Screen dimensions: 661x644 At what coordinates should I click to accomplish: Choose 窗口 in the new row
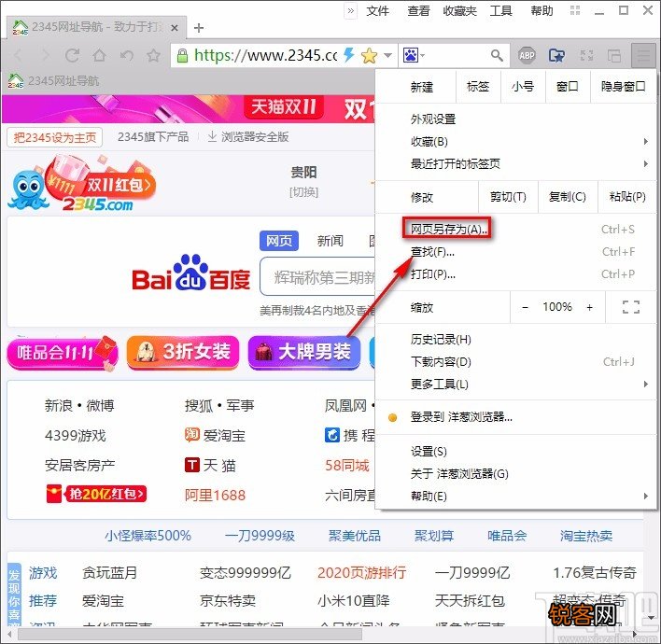tap(568, 87)
